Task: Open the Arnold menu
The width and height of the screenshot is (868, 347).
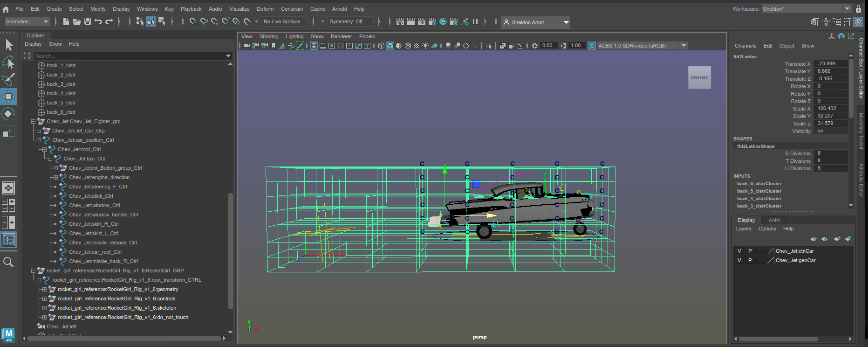Action: click(339, 9)
